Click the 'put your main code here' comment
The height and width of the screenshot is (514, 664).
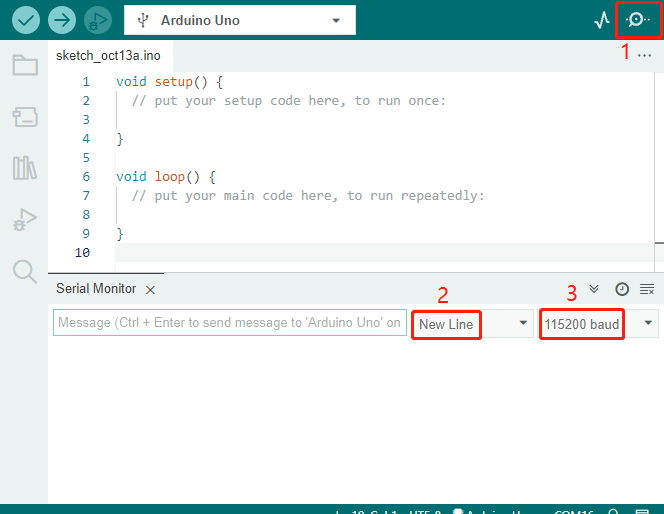pyautogui.click(x=307, y=196)
